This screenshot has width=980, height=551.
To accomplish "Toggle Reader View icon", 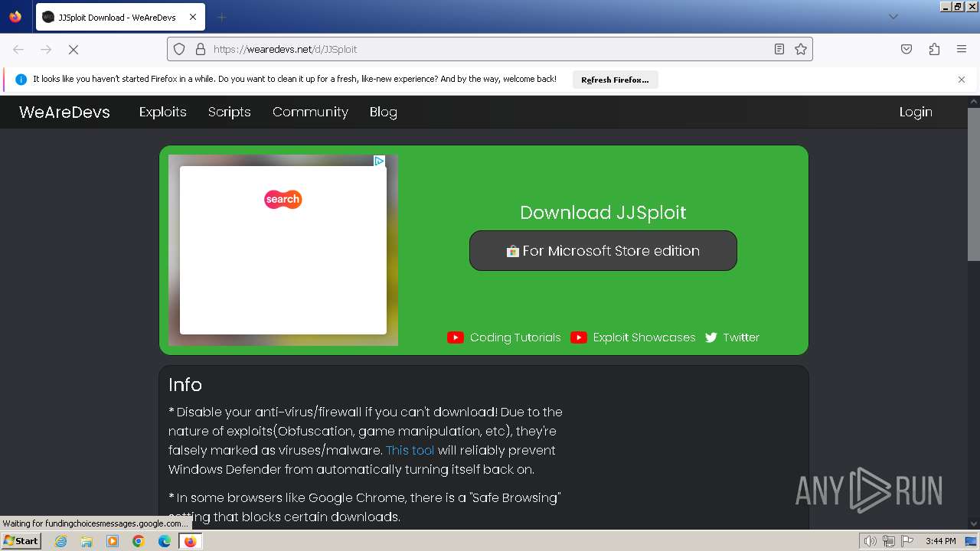I will pyautogui.click(x=779, y=49).
